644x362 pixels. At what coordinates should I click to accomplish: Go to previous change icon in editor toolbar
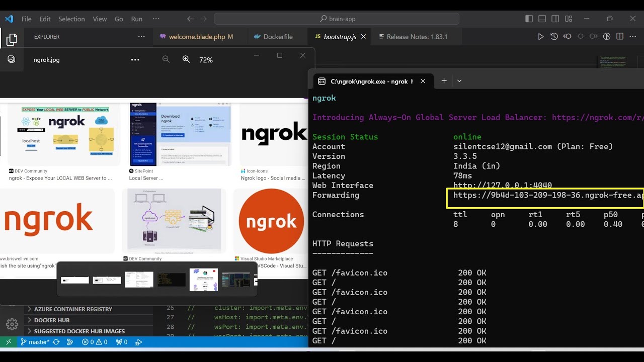pos(567,37)
